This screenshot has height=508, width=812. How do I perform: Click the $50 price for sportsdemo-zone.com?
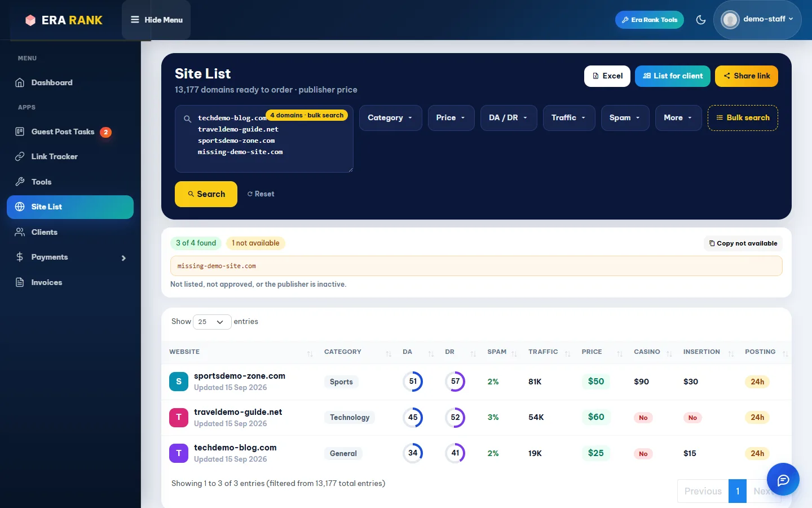coord(596,382)
